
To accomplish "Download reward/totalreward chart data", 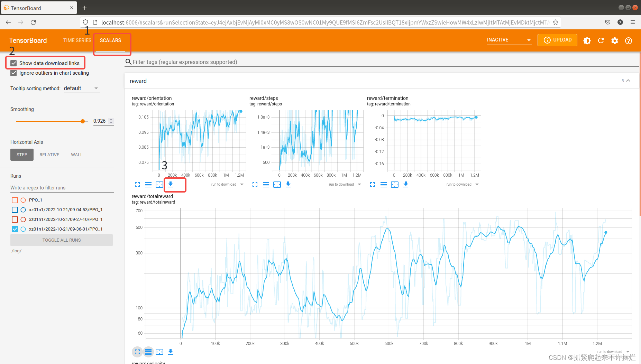I will coord(171,352).
